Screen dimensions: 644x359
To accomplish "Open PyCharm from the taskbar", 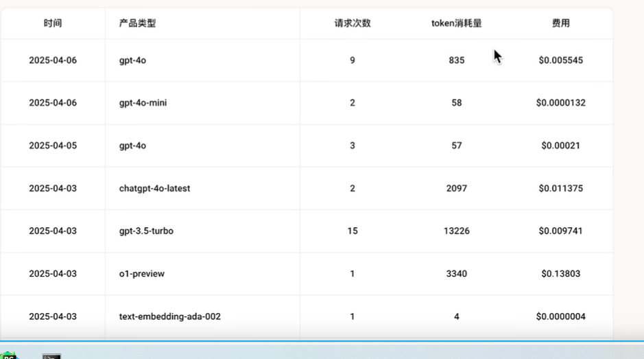I will (x=9, y=356).
